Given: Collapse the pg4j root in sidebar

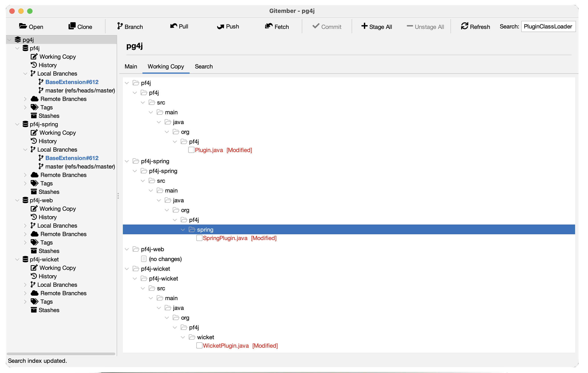Looking at the screenshot, I should [x=10, y=40].
